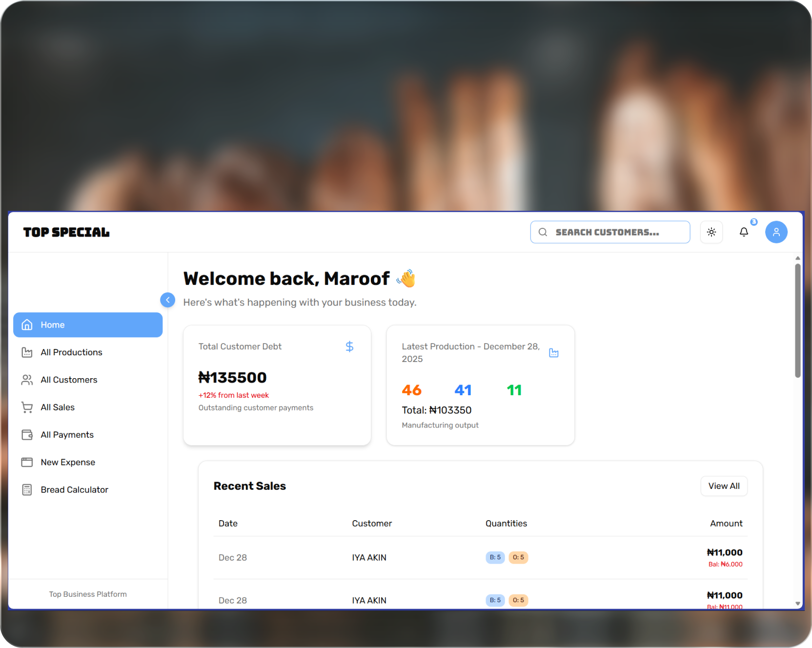
Task: Select New Expense in sidebar
Action: (68, 462)
